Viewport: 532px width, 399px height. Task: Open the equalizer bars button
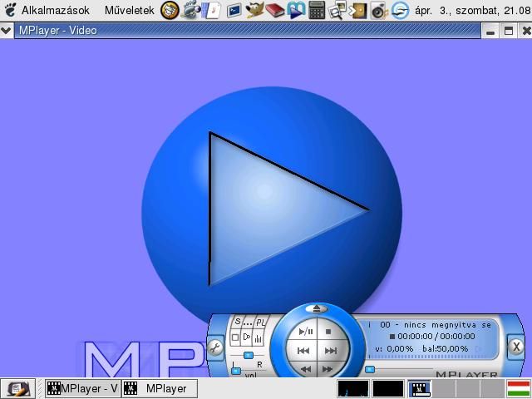pyautogui.click(x=259, y=338)
